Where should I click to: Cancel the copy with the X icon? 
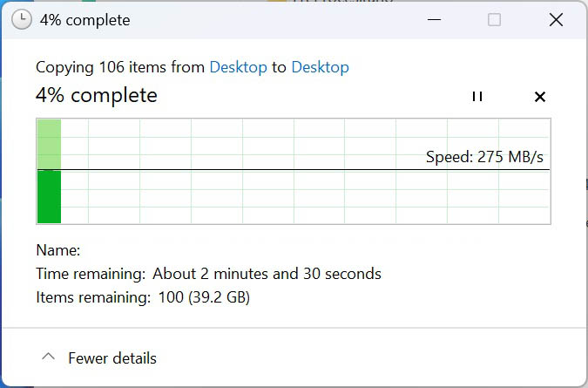click(539, 97)
